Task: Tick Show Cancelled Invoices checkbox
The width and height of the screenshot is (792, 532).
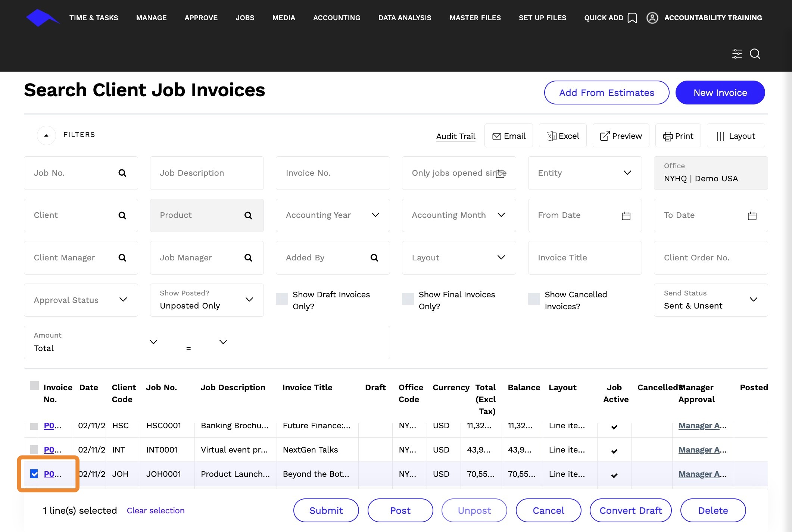Action: 534,299
